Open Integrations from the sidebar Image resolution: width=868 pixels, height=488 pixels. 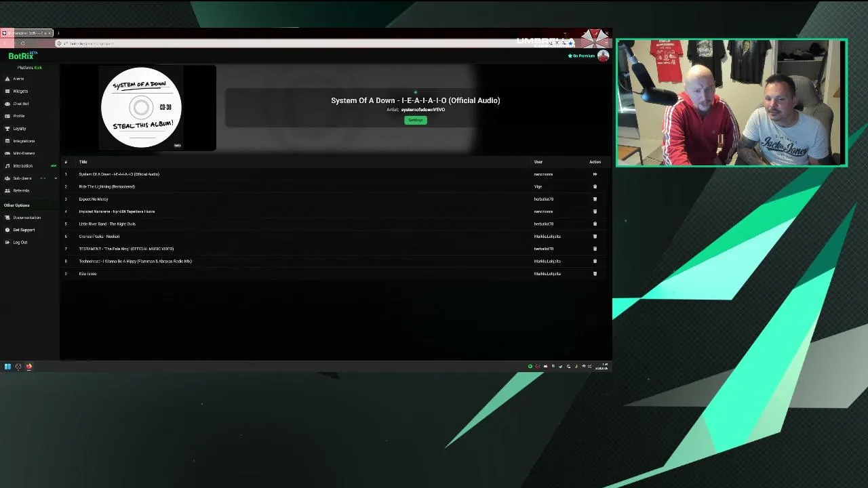(24, 141)
